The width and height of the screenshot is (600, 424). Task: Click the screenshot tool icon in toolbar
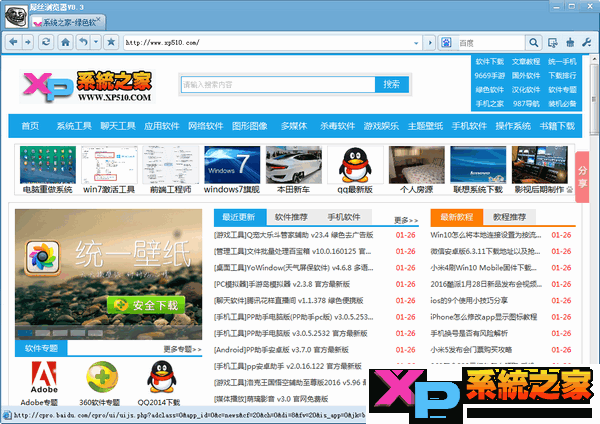[552, 42]
